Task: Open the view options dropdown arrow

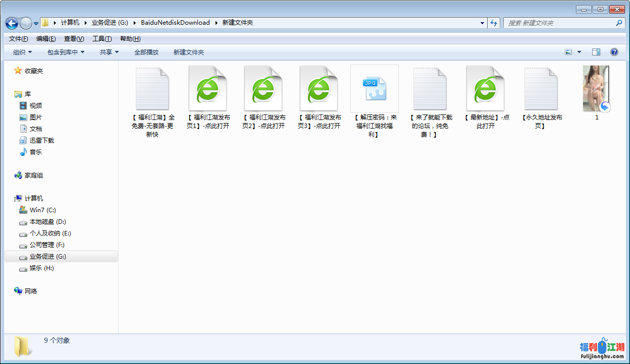Action: [x=579, y=52]
